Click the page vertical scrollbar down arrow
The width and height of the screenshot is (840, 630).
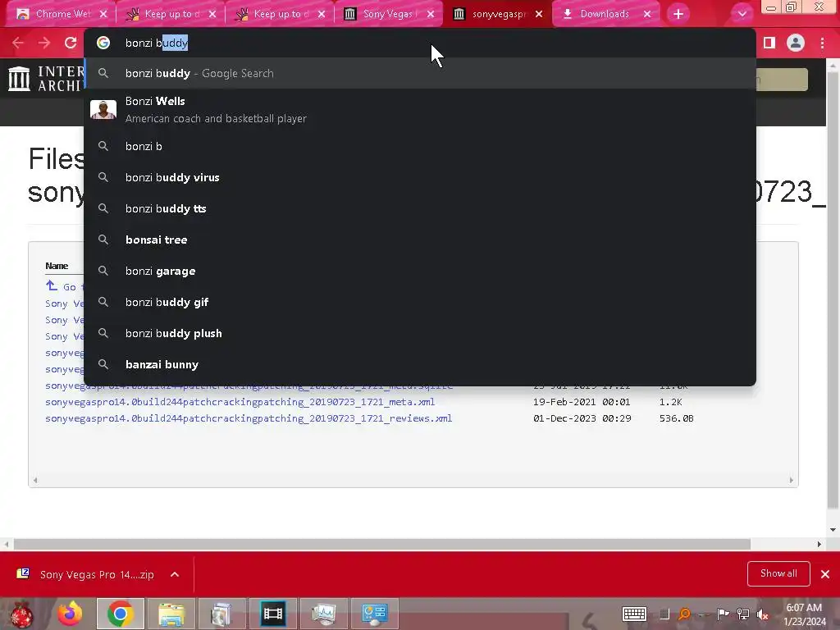pos(833,530)
